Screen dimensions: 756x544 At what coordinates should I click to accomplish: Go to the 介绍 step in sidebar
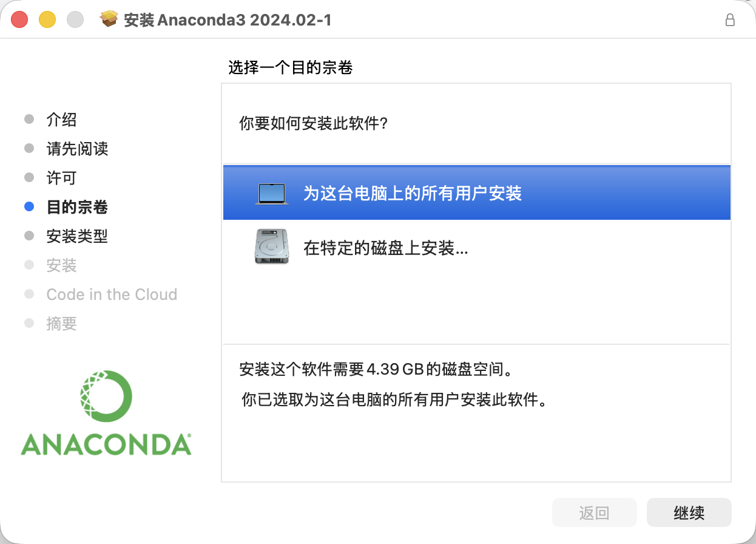62,120
